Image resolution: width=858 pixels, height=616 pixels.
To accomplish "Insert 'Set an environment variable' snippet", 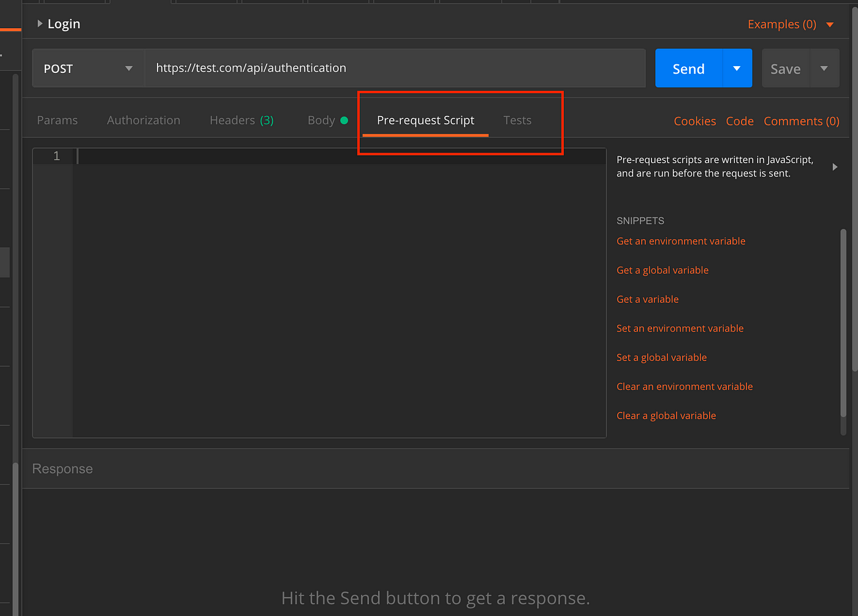I will [680, 329].
